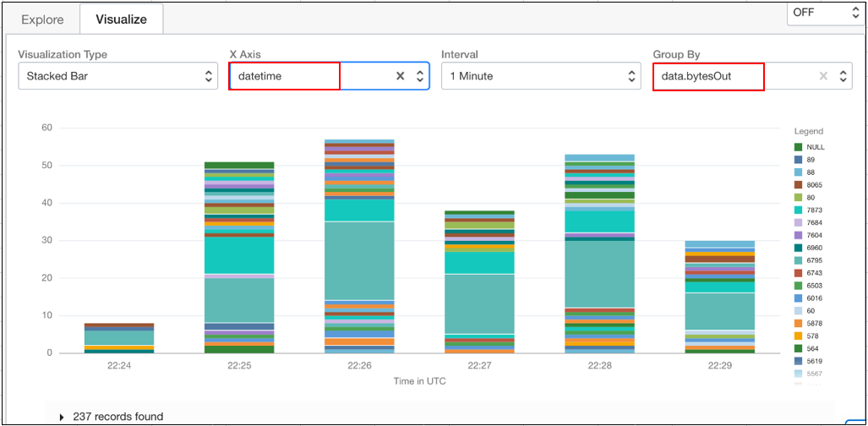Select the Visualize tab
Viewport: 868px width, 426px height.
(x=121, y=19)
